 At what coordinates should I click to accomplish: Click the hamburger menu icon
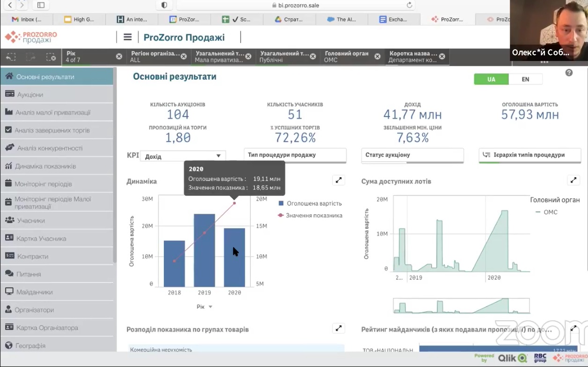pyautogui.click(x=127, y=37)
